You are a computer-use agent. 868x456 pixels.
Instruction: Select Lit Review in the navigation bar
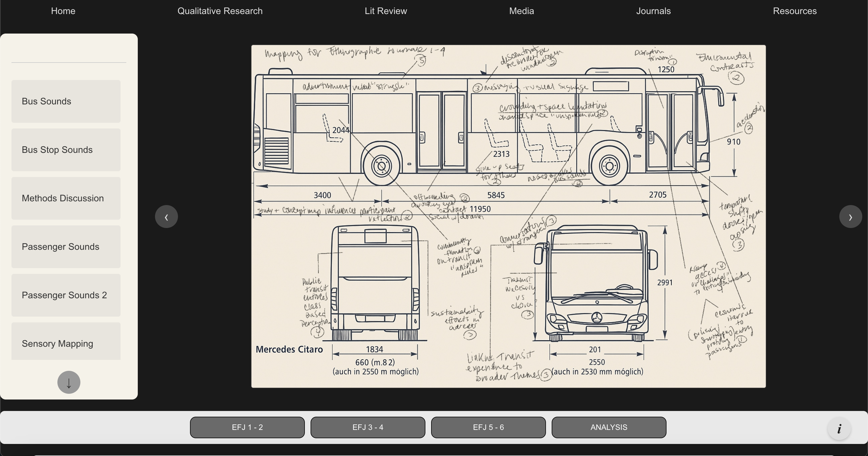coord(385,11)
